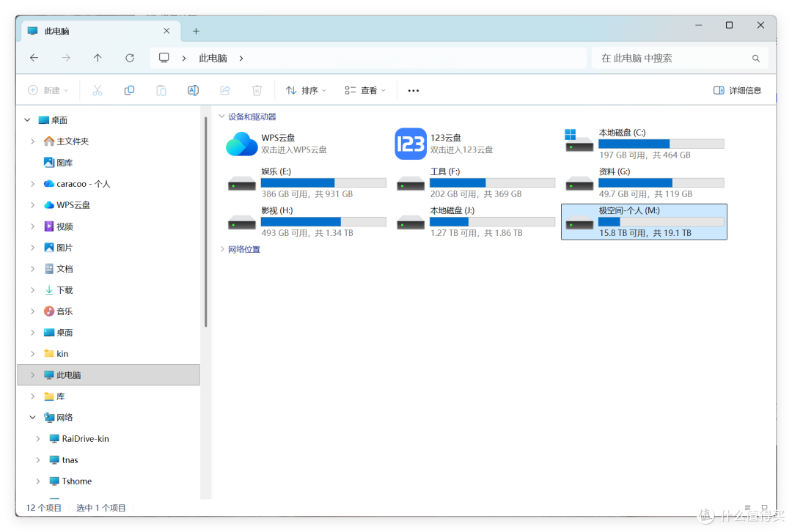
Task: Refresh the current view
Action: tap(130, 58)
